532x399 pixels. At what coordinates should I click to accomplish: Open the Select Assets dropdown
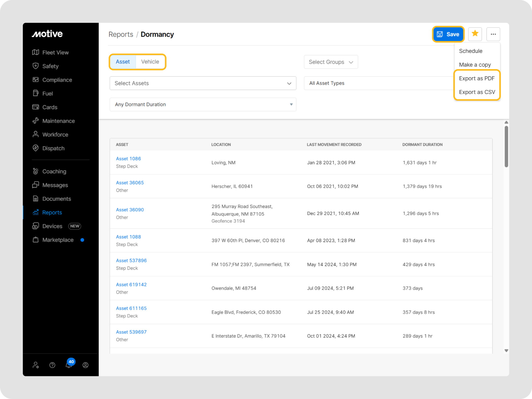203,83
